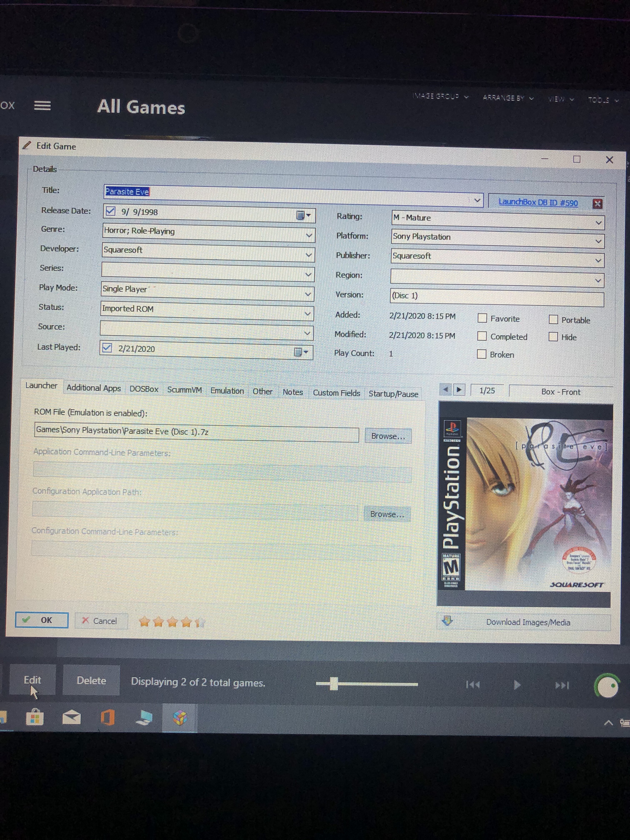
Task: Show the previous game image
Action: click(x=446, y=389)
